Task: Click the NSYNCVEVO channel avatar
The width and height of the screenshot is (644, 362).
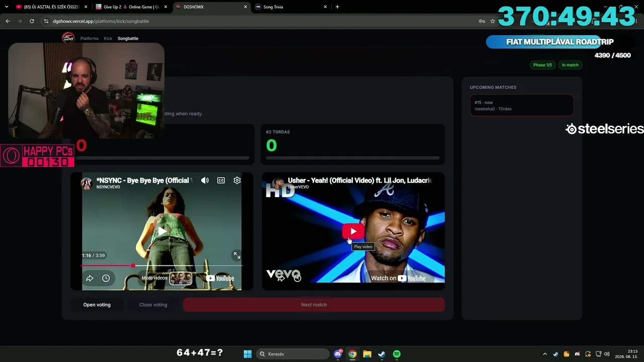Action: (87, 184)
